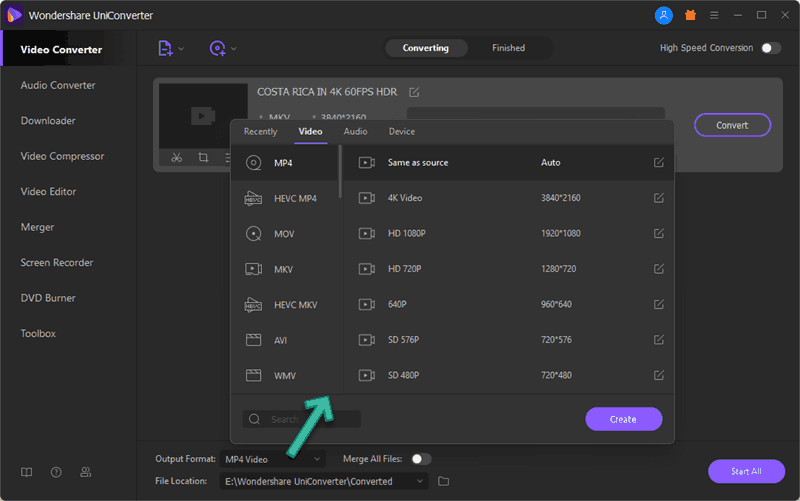
Task: Choose the HD 720P resolution row
Action: (509, 269)
